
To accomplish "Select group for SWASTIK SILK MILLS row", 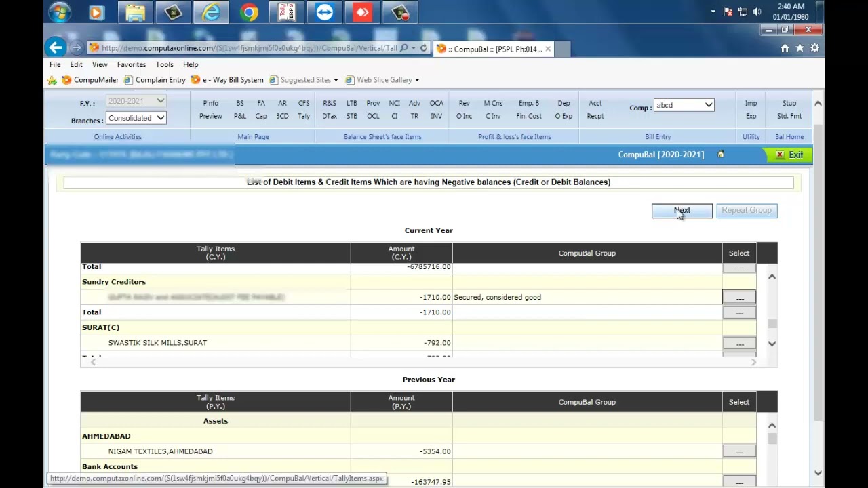I will pyautogui.click(x=739, y=343).
